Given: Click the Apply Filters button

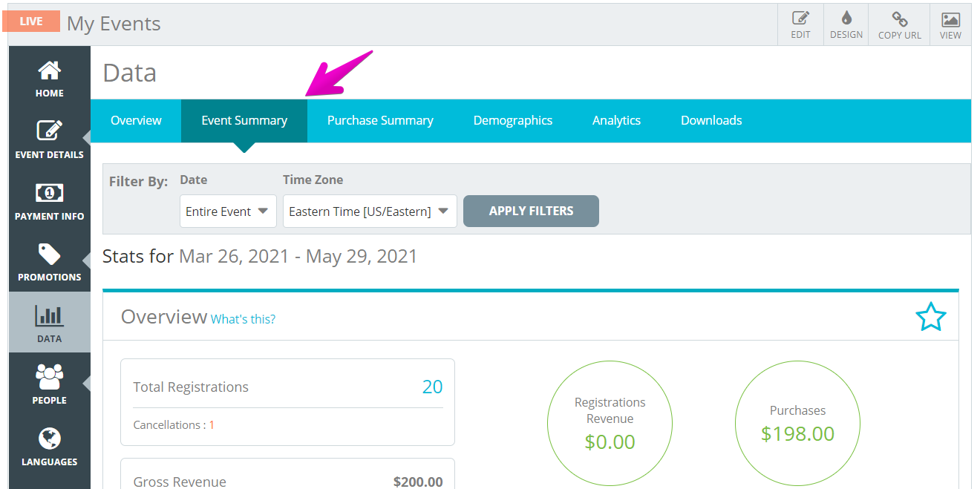Looking at the screenshot, I should (x=531, y=211).
